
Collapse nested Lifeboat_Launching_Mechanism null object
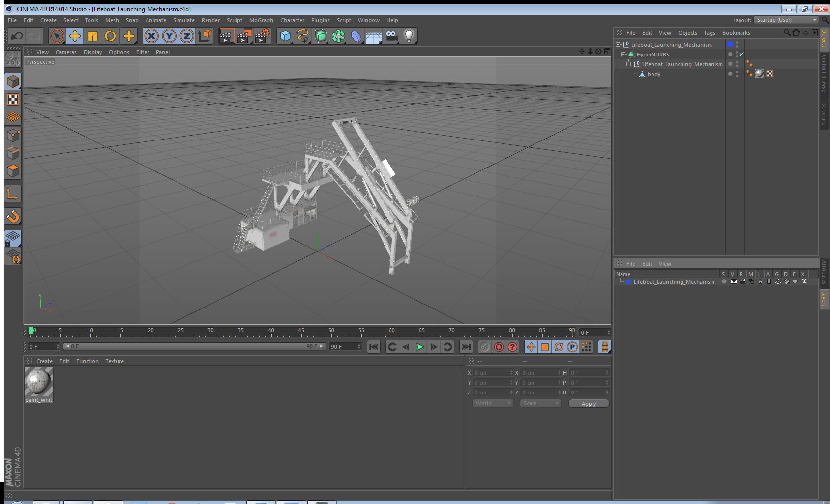pos(628,64)
